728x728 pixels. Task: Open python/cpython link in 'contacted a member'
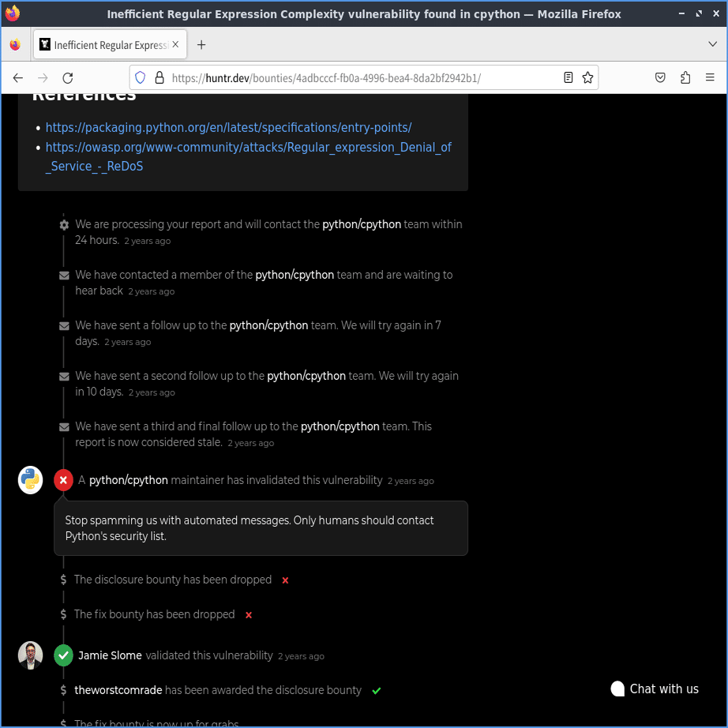[x=295, y=275]
